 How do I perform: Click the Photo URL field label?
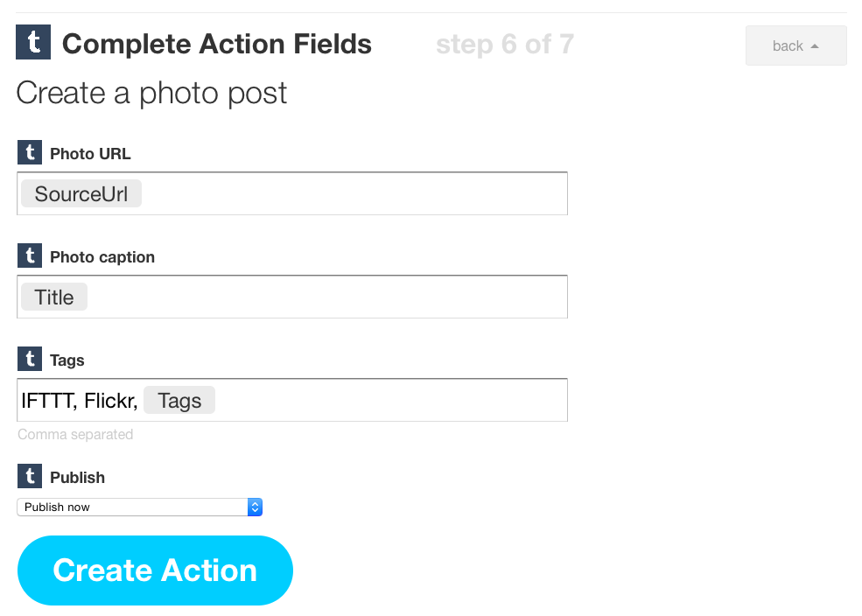pyautogui.click(x=90, y=154)
